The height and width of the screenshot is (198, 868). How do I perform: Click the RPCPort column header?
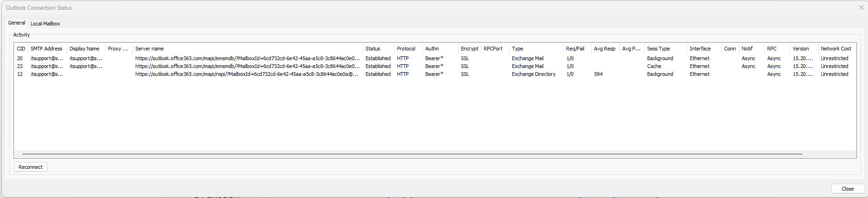(x=495, y=49)
